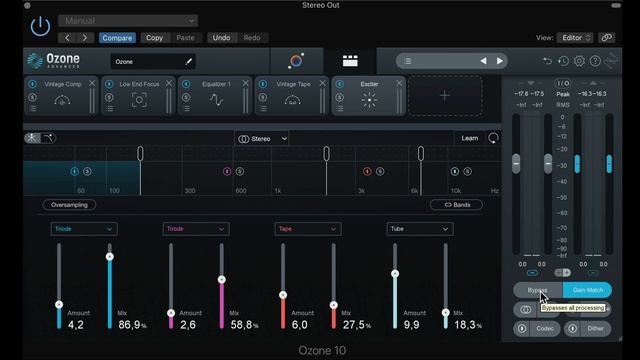This screenshot has height=360, width=640.
Task: Solo the third red Exciter band
Action: coord(380,171)
